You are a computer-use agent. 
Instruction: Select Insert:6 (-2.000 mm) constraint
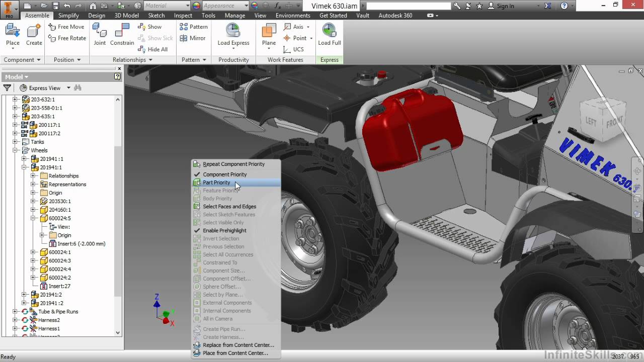click(x=81, y=244)
